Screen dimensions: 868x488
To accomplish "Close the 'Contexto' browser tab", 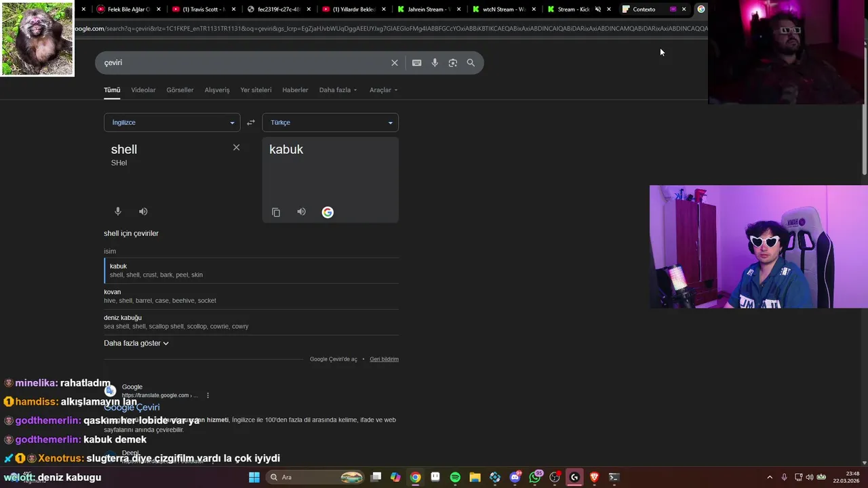I will (684, 9).
